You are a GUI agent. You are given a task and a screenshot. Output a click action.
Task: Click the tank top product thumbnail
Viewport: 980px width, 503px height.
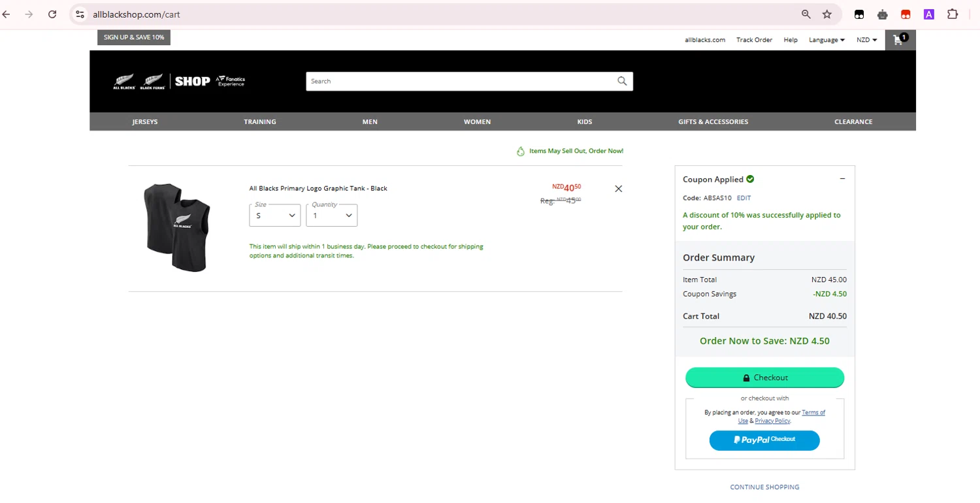(x=178, y=227)
